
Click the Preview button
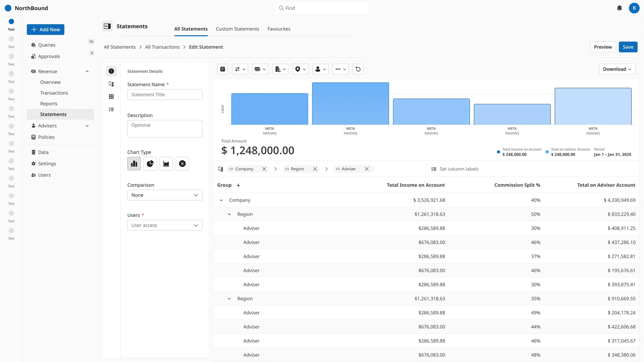pos(603,47)
